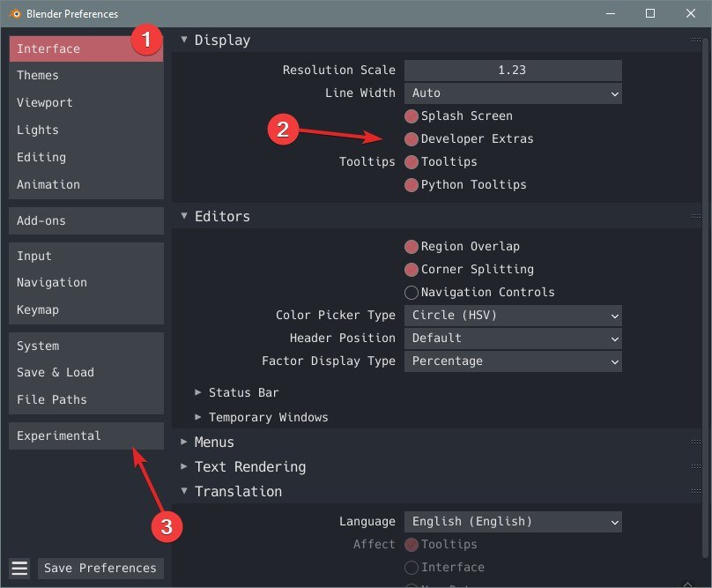Collapse the Editors panel
This screenshot has width=712, height=588.
(x=184, y=216)
